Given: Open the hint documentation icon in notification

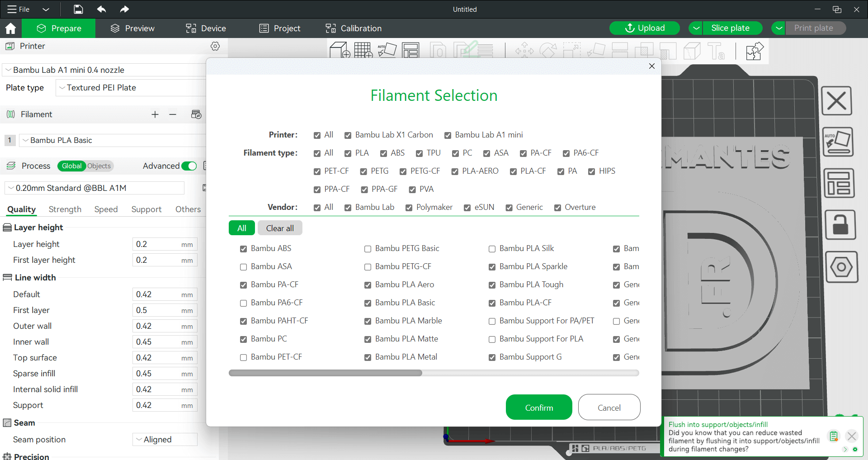Looking at the screenshot, I should point(834,436).
